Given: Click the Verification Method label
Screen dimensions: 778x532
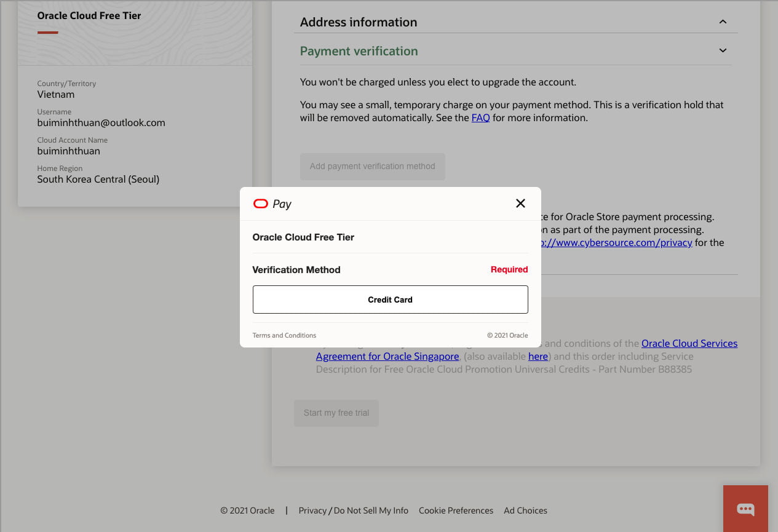Looking at the screenshot, I should pos(296,269).
